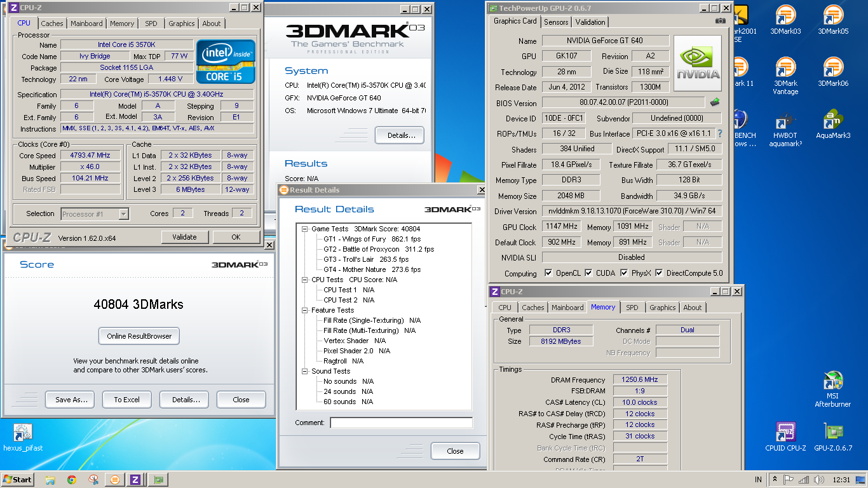Click the Intel Core i5 logo in CPU-Z
The image size is (868, 488).
226,62
